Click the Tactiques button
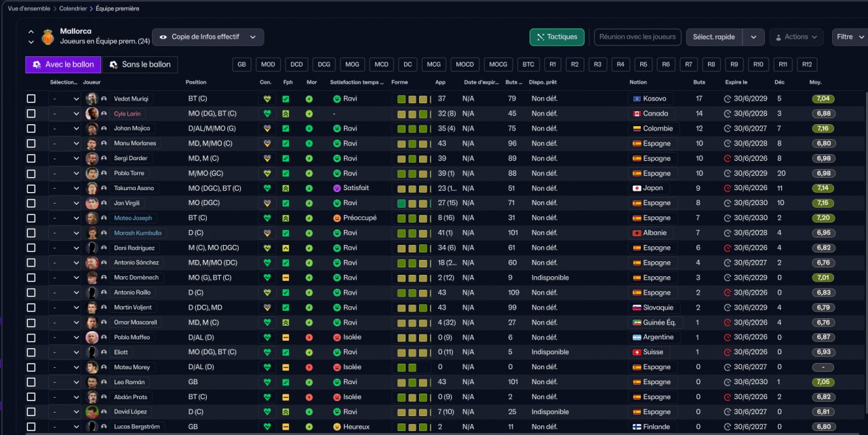This screenshot has width=868, height=435. click(x=557, y=37)
